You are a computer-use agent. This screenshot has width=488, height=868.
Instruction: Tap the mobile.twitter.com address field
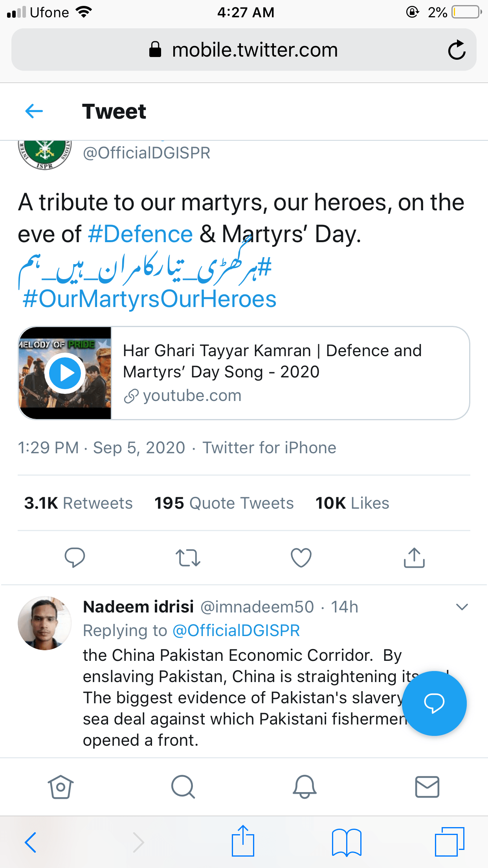(x=244, y=50)
